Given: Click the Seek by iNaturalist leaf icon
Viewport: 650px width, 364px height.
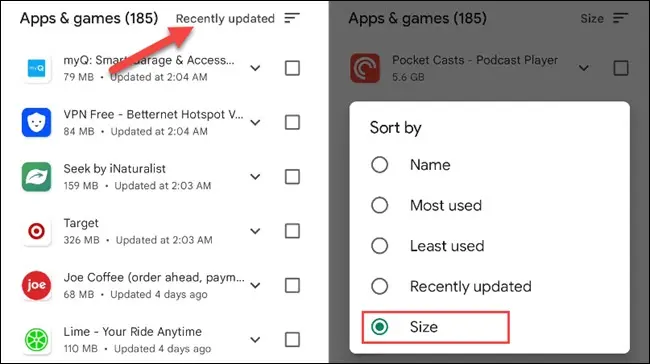Looking at the screenshot, I should coord(36,177).
